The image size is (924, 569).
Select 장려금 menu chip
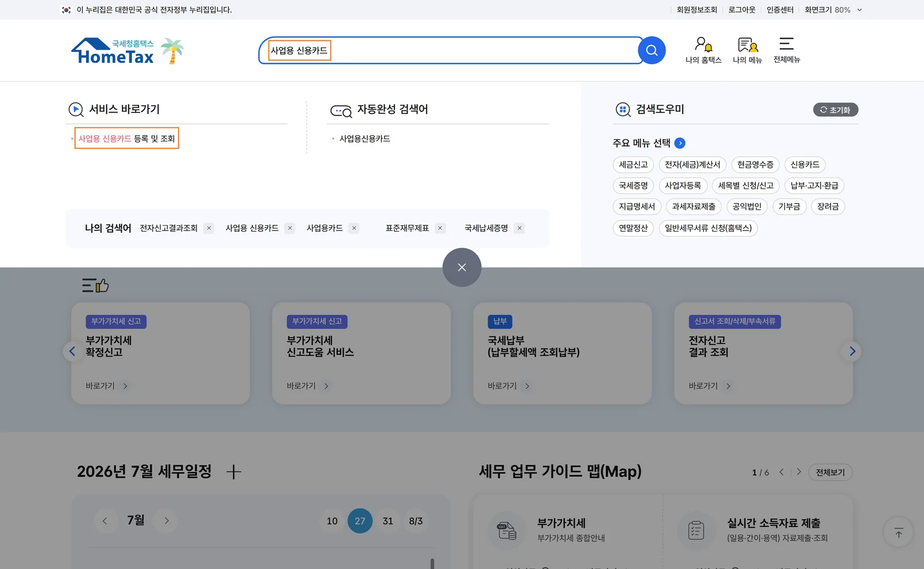coord(828,206)
